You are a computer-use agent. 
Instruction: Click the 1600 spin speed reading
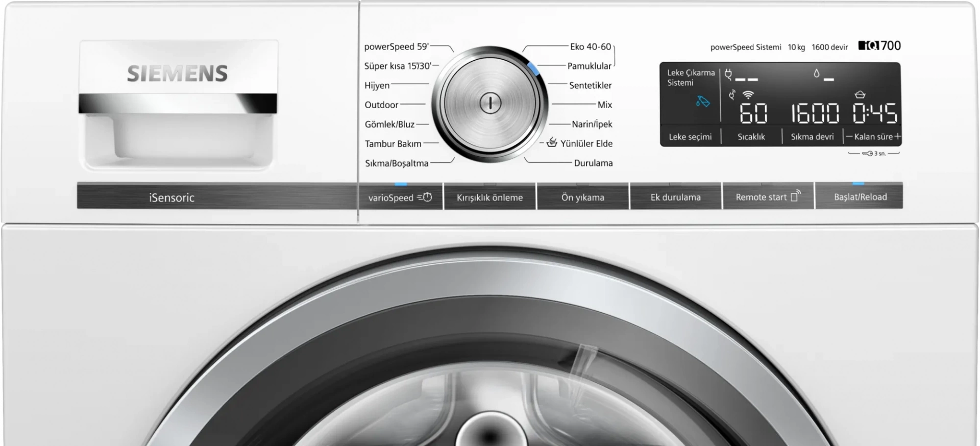[815, 113]
